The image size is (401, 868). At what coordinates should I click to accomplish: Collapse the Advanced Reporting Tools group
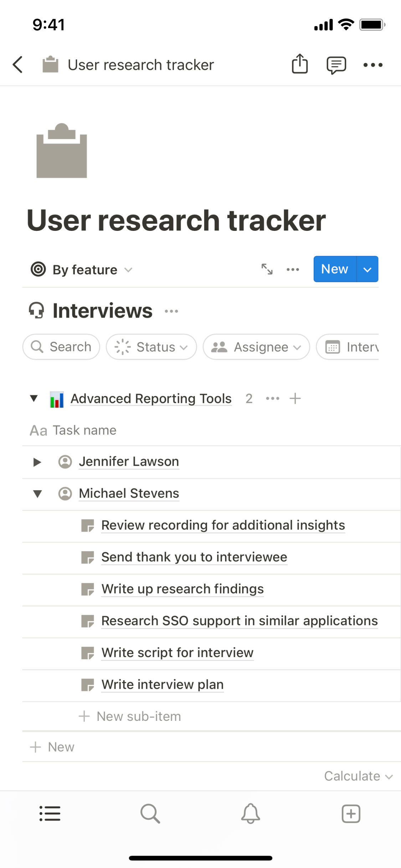[34, 398]
